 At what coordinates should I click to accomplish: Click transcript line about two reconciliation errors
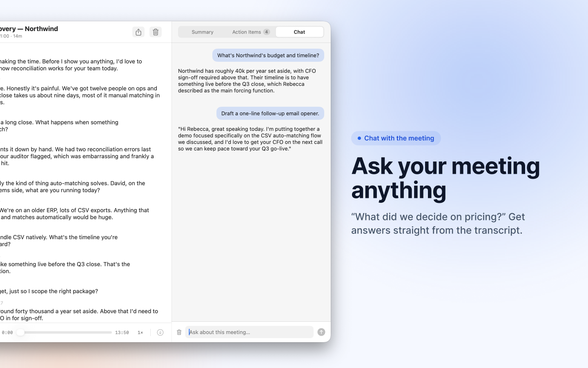tap(77, 156)
